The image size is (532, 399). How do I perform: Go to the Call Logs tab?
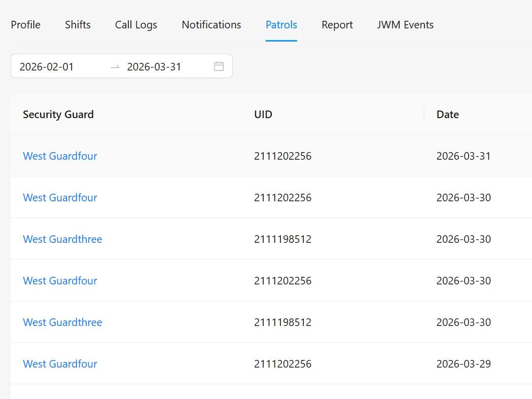click(x=136, y=25)
